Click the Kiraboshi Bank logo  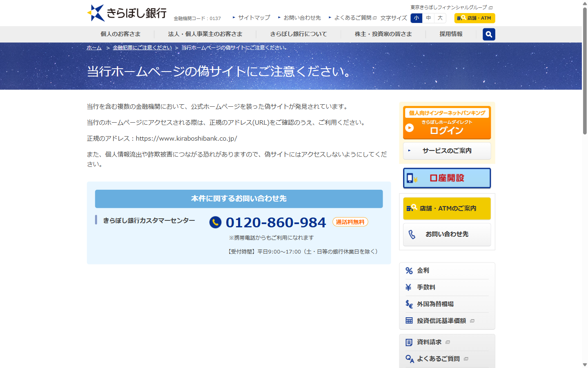(x=127, y=13)
